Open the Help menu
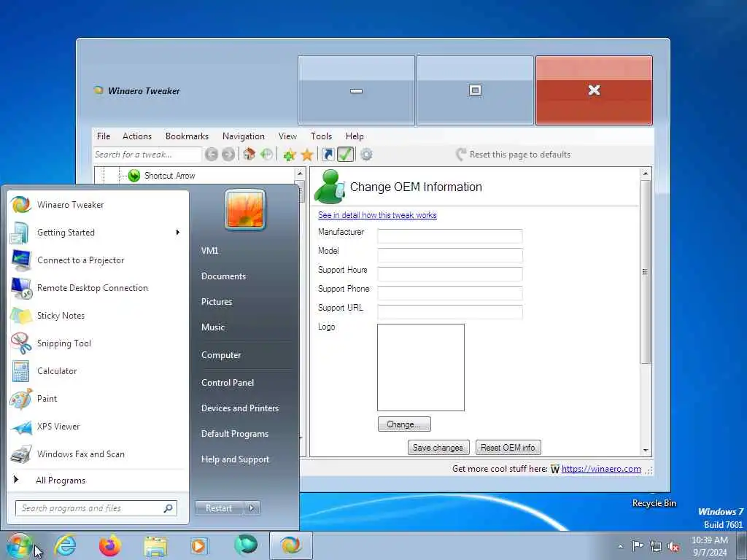Viewport: 747px width, 560px height. pyautogui.click(x=355, y=136)
